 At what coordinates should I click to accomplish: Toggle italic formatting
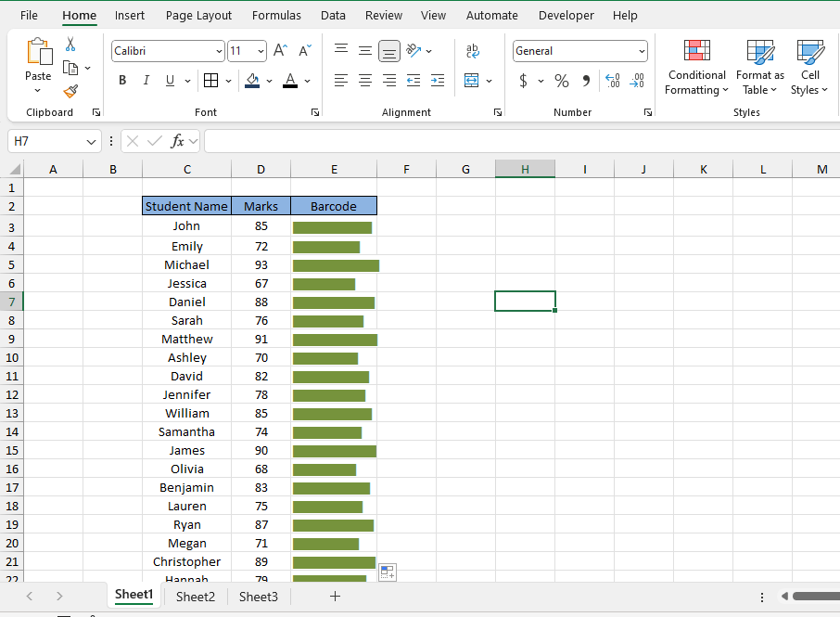(146, 80)
